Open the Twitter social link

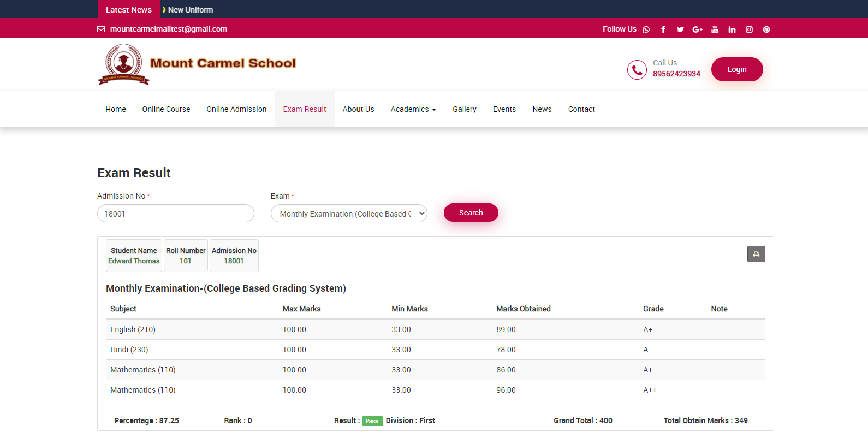(x=680, y=29)
